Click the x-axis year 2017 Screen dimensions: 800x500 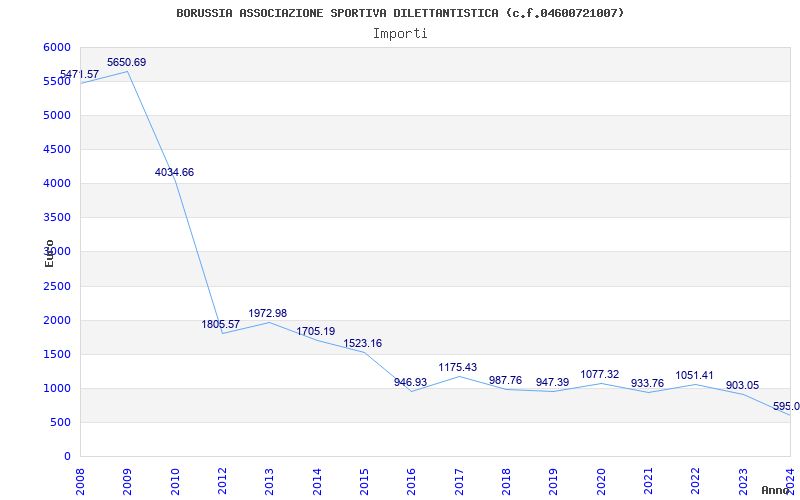click(459, 482)
